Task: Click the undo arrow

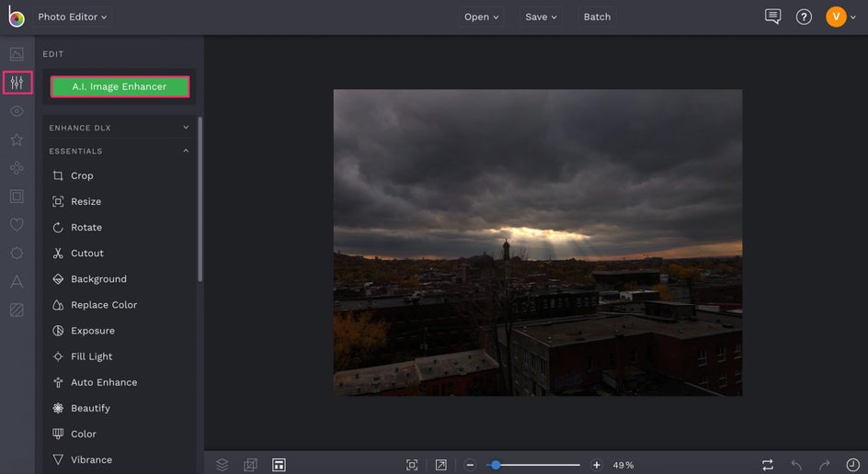Action: (x=796, y=465)
